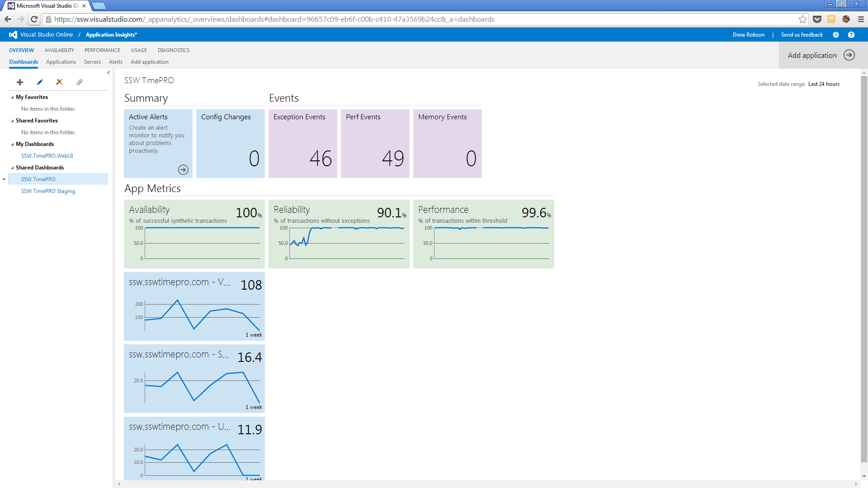Open the Exception Events tile
The image size is (868, 488).
coord(302,144)
